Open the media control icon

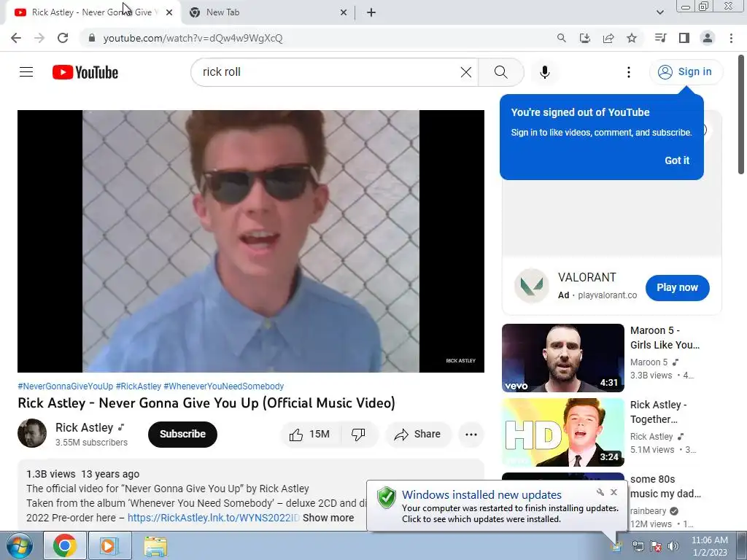tap(660, 38)
